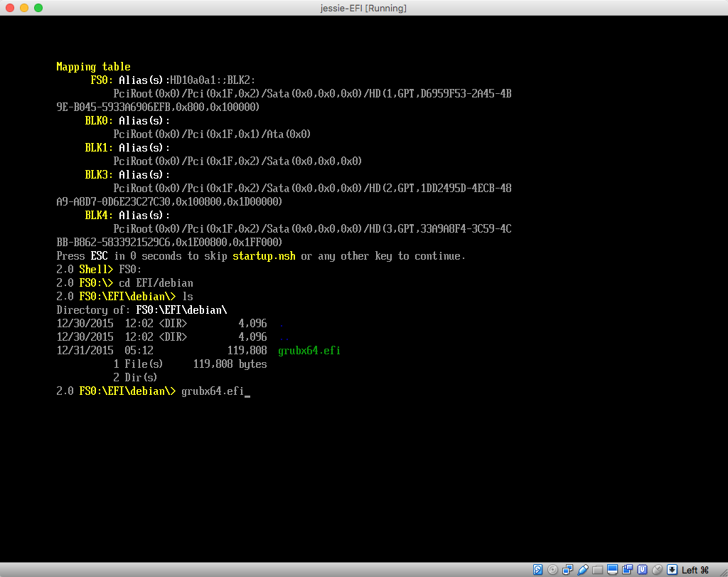
Task: Click the mouse integration icon
Action: click(x=657, y=570)
